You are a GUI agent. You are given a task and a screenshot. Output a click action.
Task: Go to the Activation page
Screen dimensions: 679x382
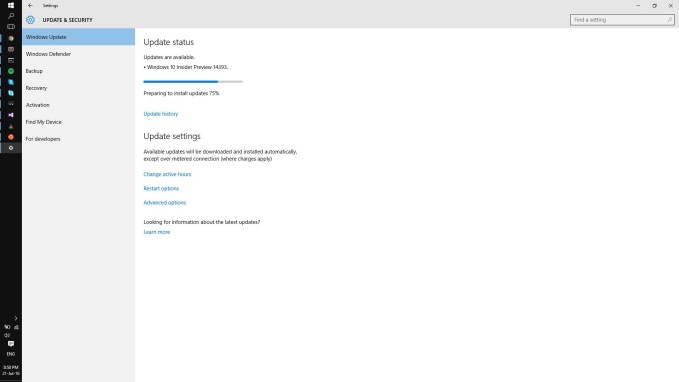click(x=78, y=105)
